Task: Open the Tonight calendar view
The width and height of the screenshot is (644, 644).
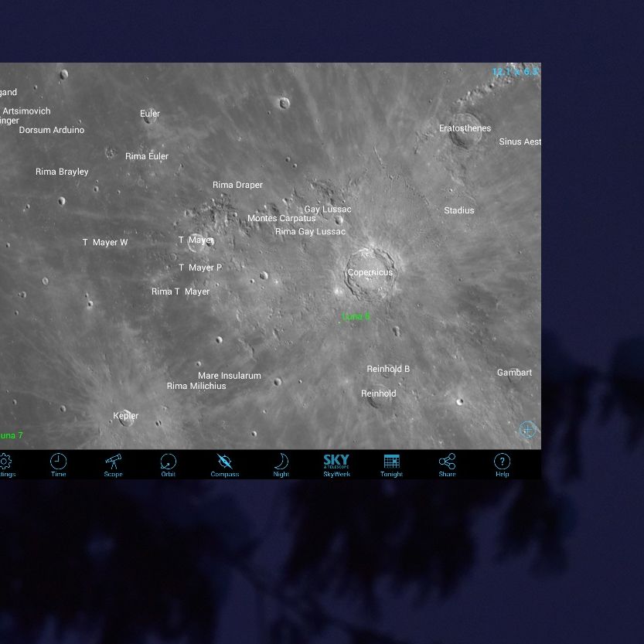Action: click(x=391, y=465)
